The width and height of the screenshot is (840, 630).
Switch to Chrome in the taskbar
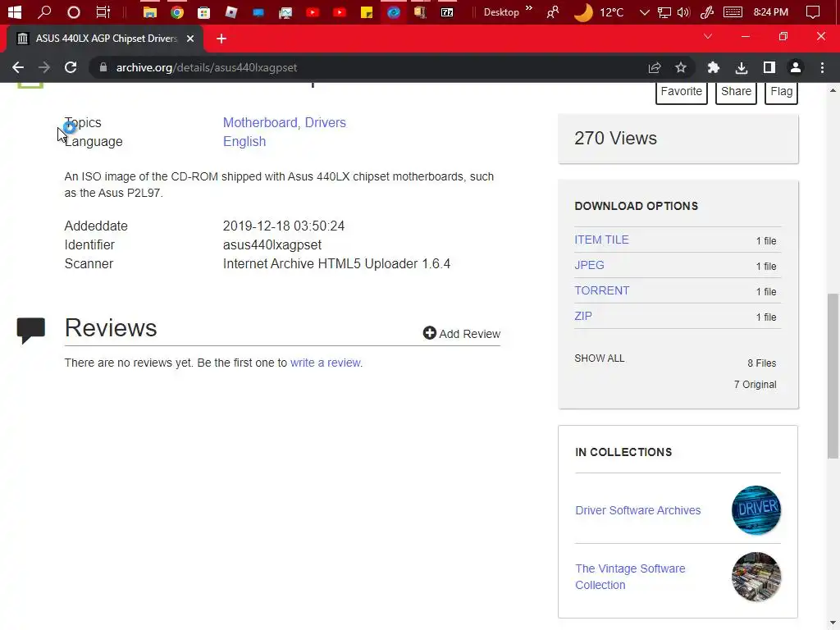pos(177,11)
